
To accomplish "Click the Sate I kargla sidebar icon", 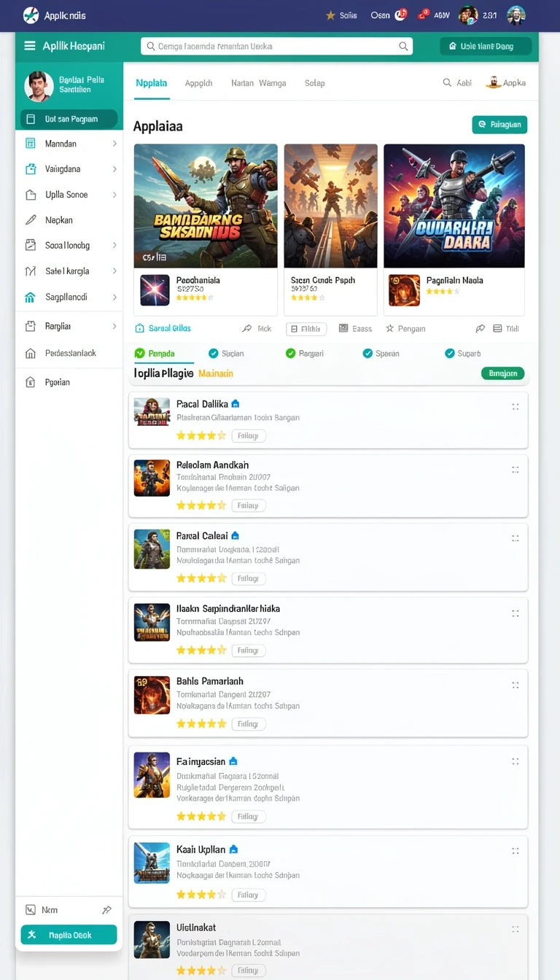I will [31, 271].
